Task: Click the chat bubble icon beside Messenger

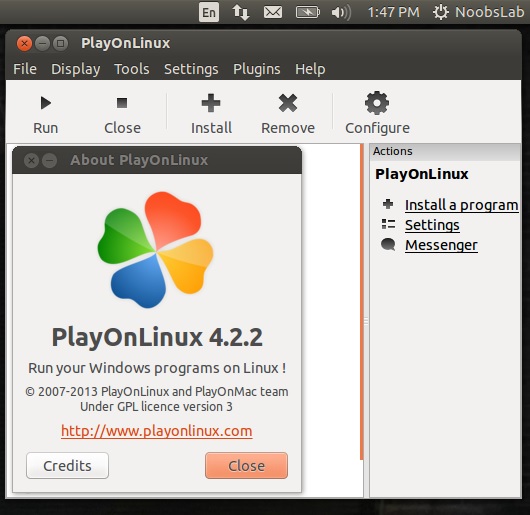Action: pos(388,244)
